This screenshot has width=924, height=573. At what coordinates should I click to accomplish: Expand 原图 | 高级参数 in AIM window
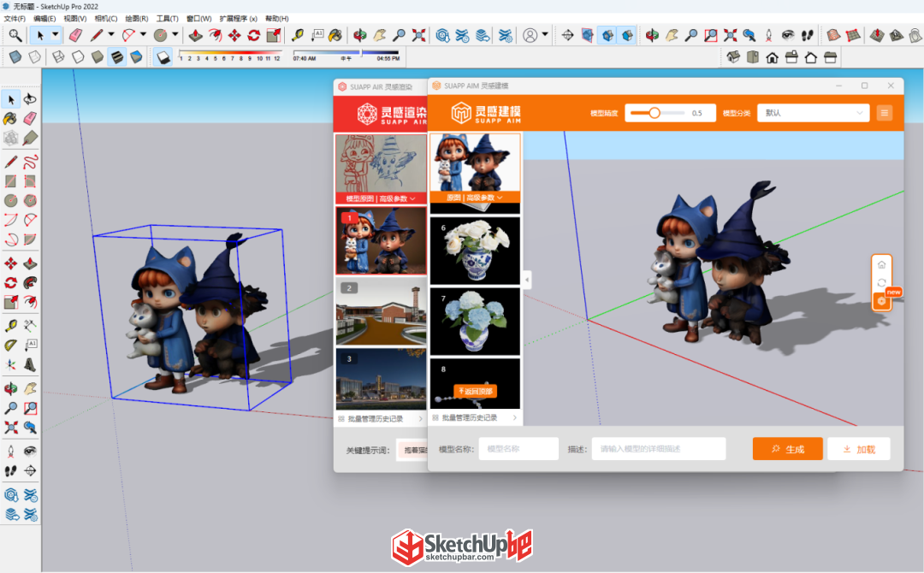[475, 198]
